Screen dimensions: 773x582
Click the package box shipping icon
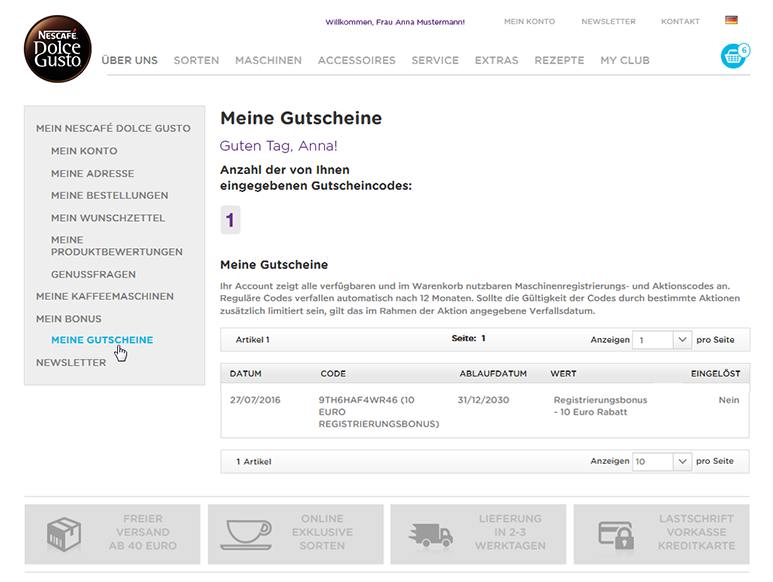point(64,534)
